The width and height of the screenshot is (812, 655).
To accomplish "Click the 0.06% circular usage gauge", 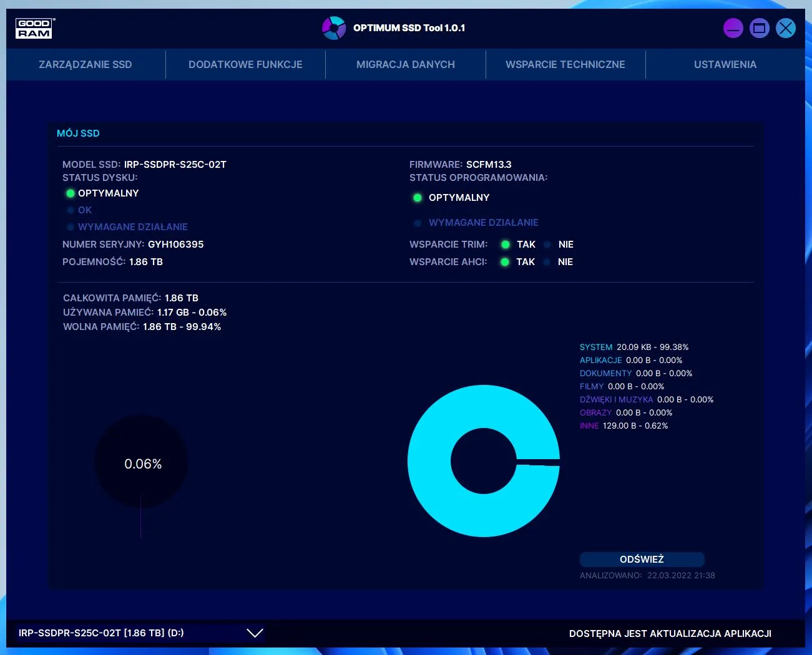I will coord(142,462).
